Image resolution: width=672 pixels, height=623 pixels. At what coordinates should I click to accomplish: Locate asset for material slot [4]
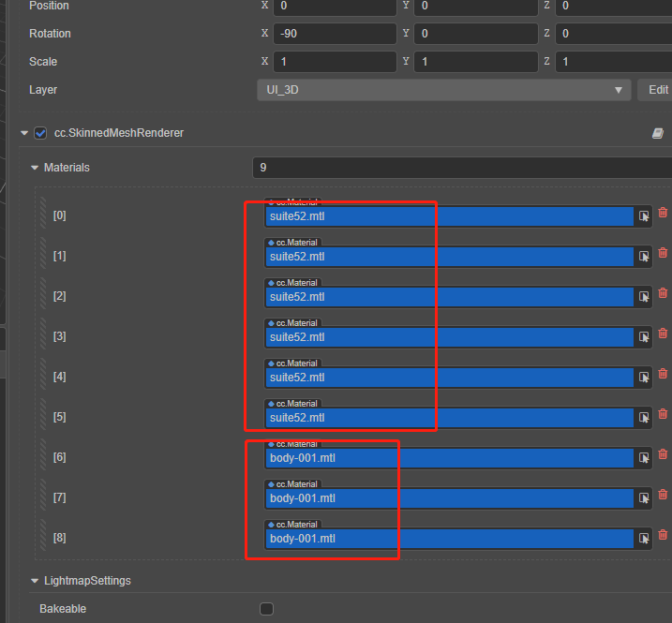[644, 378]
